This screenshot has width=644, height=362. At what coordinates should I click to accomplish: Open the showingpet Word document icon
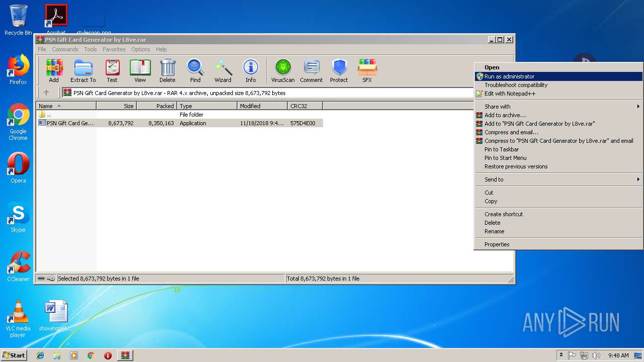pyautogui.click(x=56, y=316)
